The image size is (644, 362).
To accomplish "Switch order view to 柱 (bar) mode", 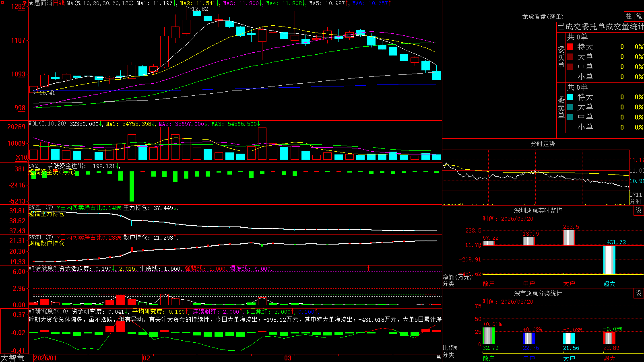I will click(629, 16).
